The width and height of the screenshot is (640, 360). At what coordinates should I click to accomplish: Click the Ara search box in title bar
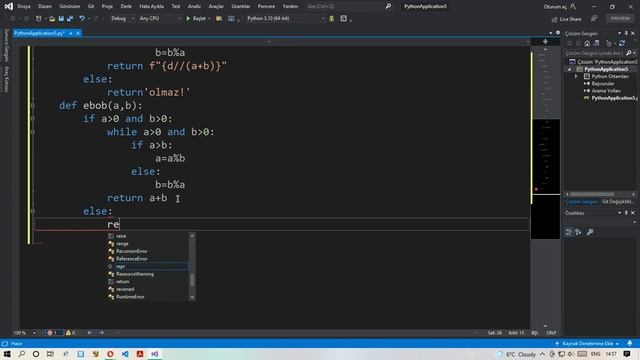tap(349, 7)
